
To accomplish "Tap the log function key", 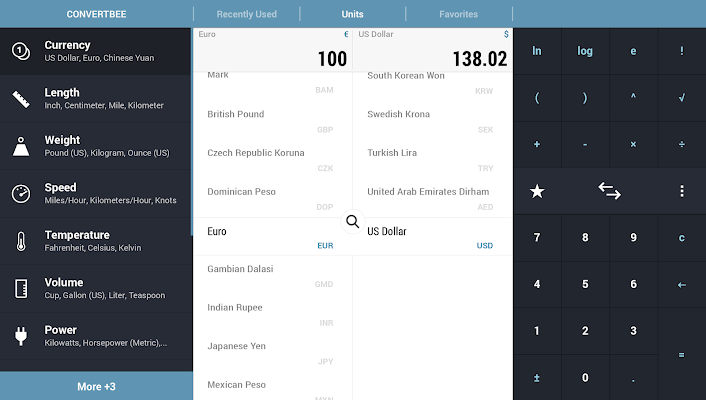I will [585, 51].
